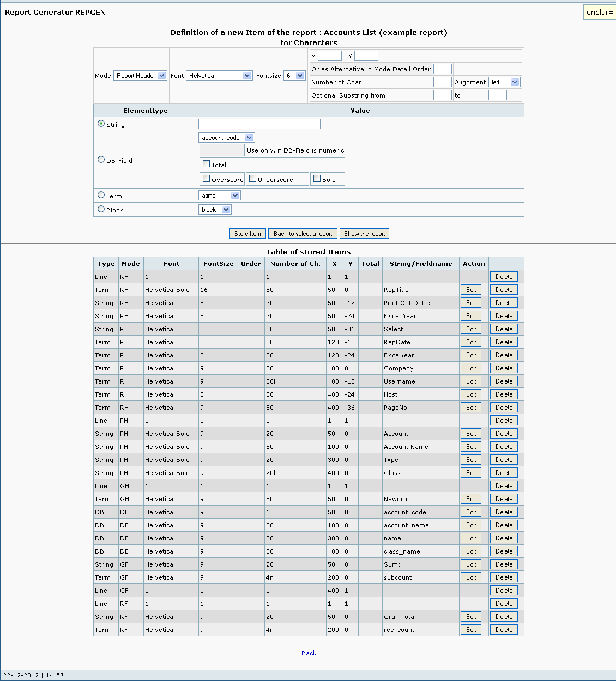Focus the Detail Order alternative input
This screenshot has height=681, width=616.
[443, 69]
